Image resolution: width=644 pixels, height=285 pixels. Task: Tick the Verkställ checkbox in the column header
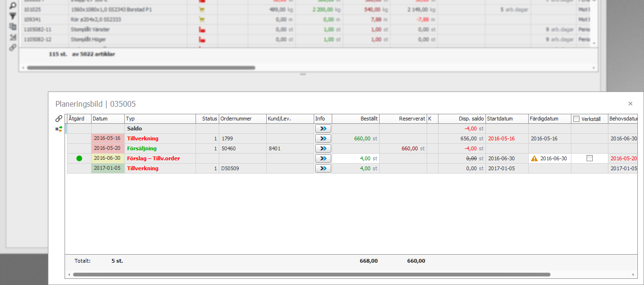pos(577,119)
